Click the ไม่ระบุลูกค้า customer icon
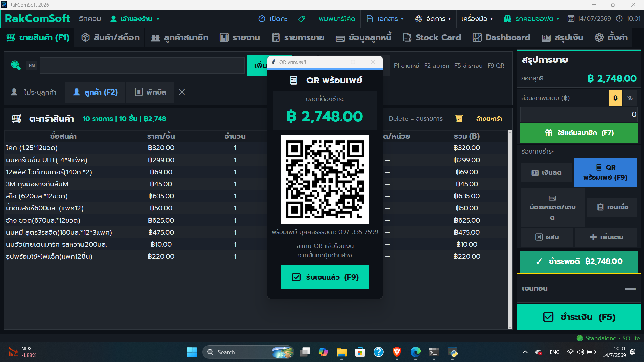The height and width of the screenshot is (362, 644). click(x=14, y=92)
